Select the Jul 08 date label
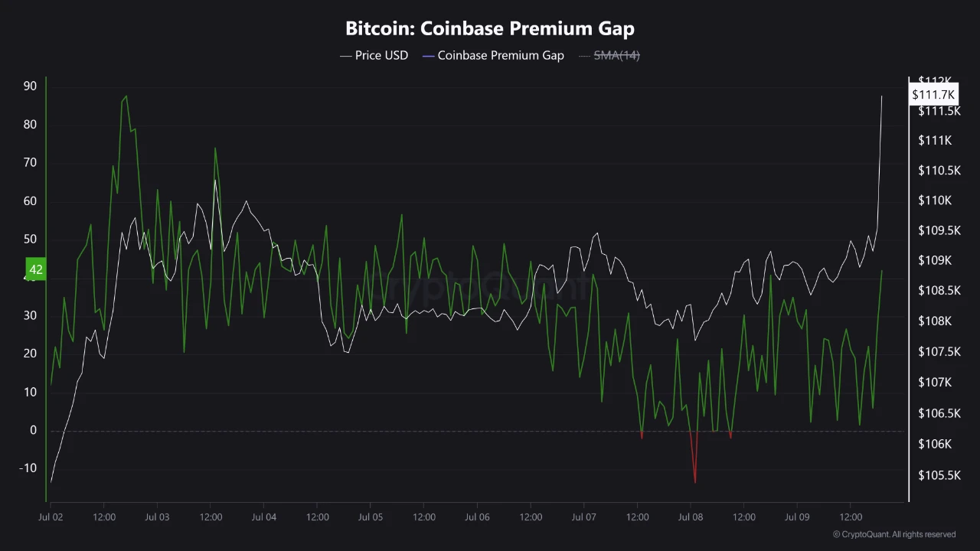Image resolution: width=980 pixels, height=551 pixels. click(x=691, y=517)
